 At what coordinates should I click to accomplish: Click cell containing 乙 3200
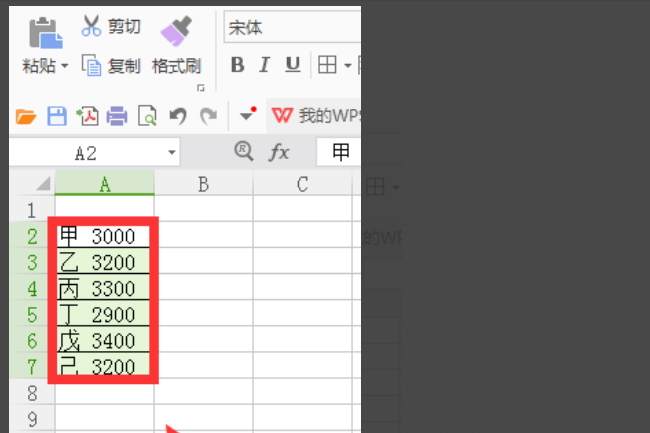(103, 262)
